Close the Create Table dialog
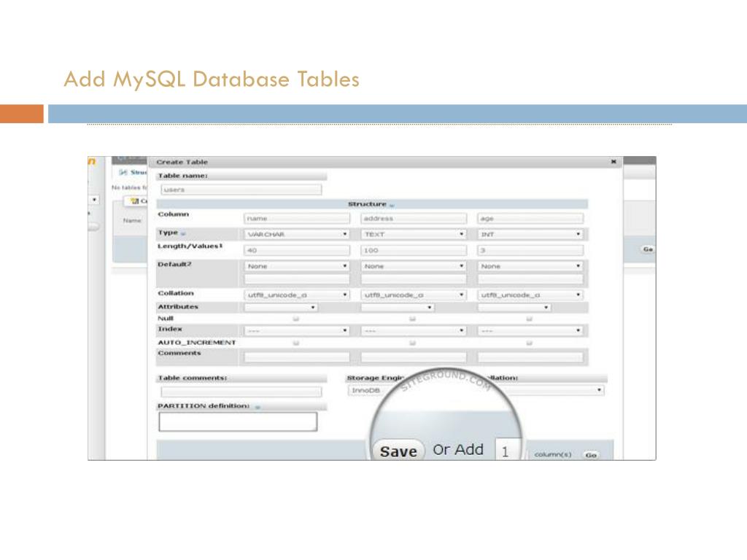 (613, 162)
